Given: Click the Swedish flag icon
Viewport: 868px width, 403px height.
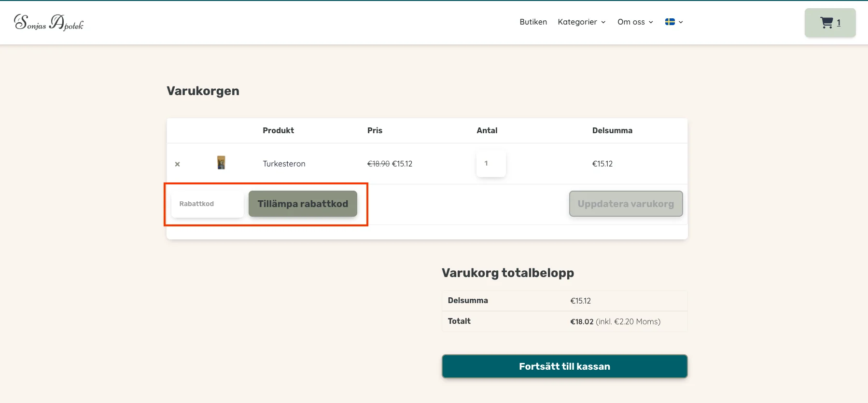Looking at the screenshot, I should point(670,22).
